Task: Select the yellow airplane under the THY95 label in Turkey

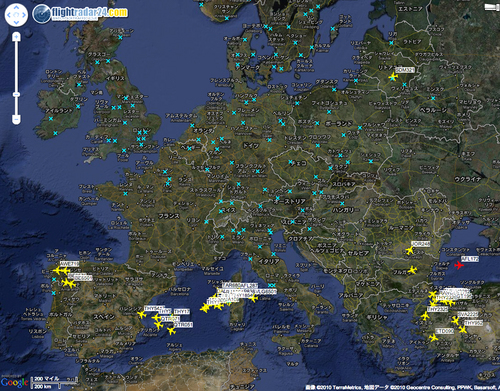Action: point(462,329)
